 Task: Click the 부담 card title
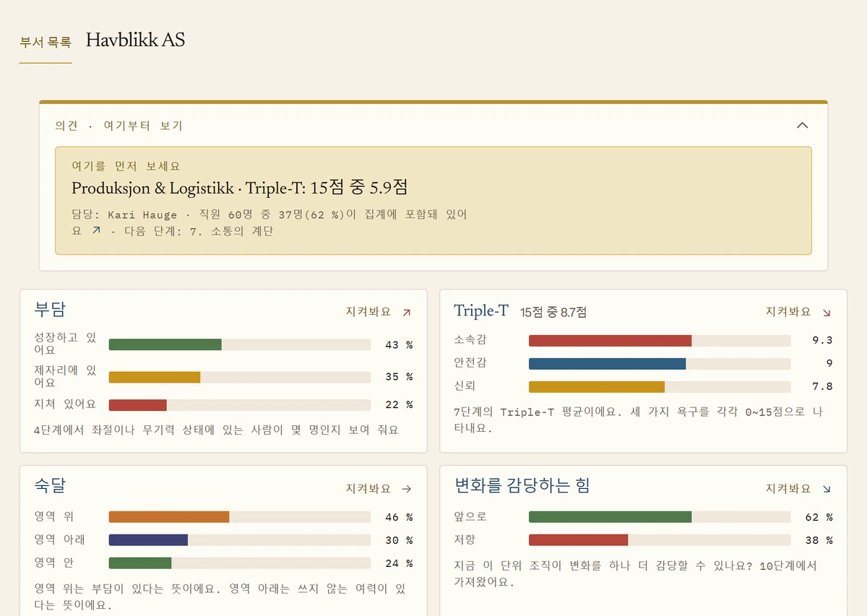(50, 310)
